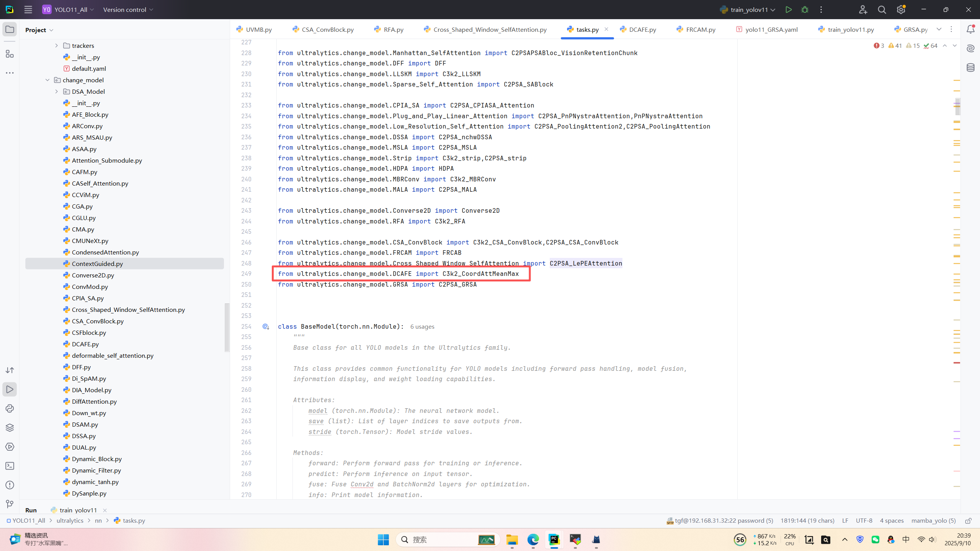
Task: Open DCAFE.py in the project tree
Action: 85,344
